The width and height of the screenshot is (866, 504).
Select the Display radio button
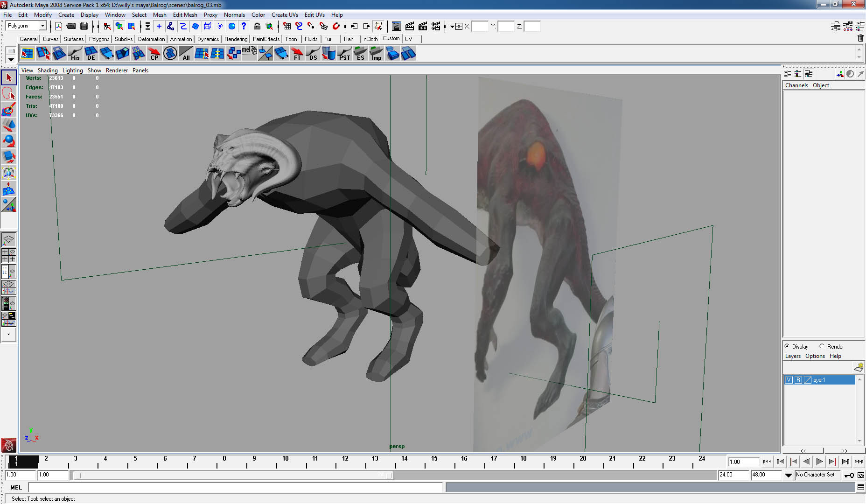[x=787, y=346]
